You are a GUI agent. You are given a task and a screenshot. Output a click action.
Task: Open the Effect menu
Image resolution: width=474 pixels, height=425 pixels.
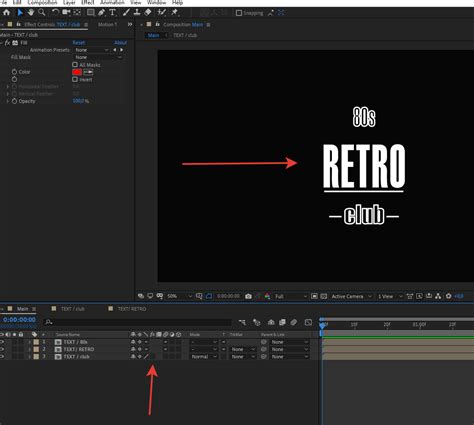(x=88, y=2)
